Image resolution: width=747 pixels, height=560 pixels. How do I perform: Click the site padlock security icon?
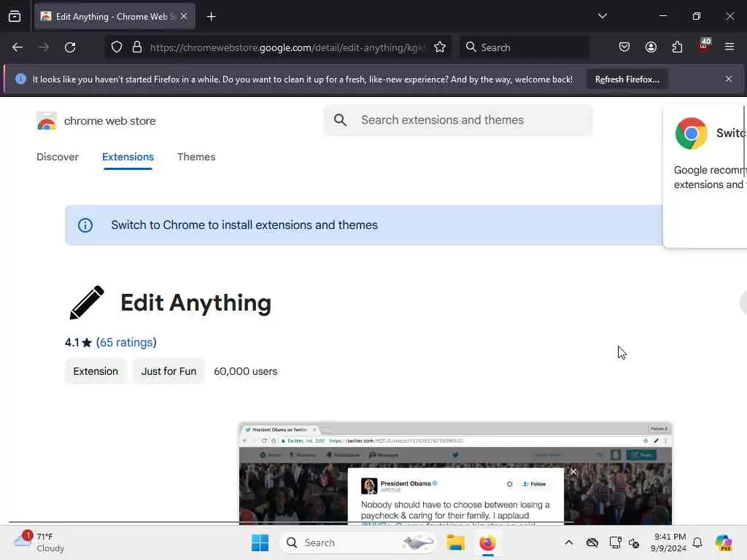[x=137, y=47]
